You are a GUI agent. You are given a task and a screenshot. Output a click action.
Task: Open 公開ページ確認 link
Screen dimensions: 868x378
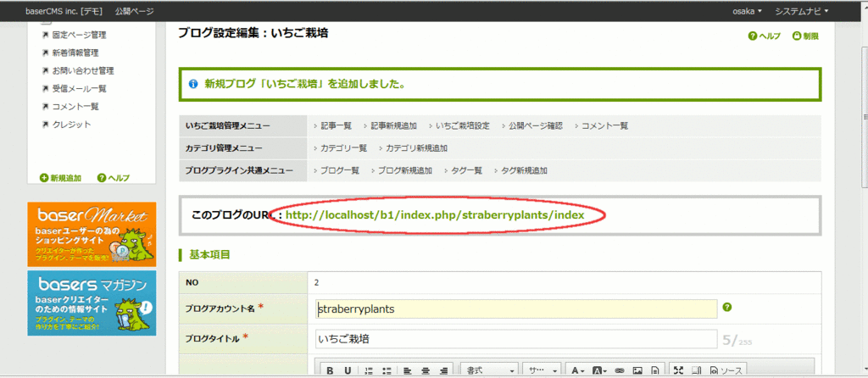point(536,126)
